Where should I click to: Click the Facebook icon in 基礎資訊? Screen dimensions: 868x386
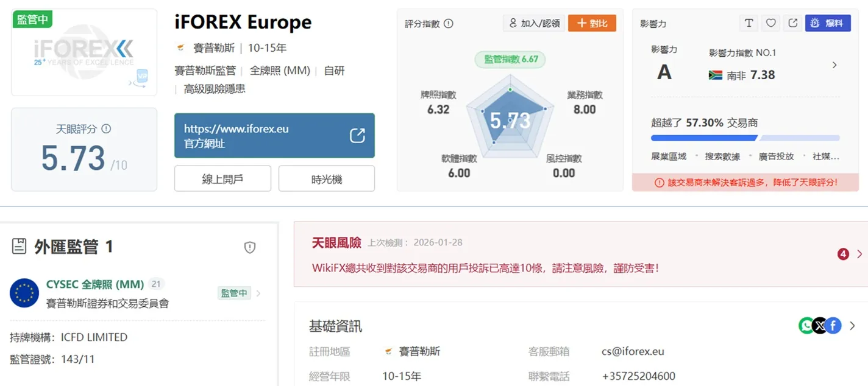(x=833, y=326)
